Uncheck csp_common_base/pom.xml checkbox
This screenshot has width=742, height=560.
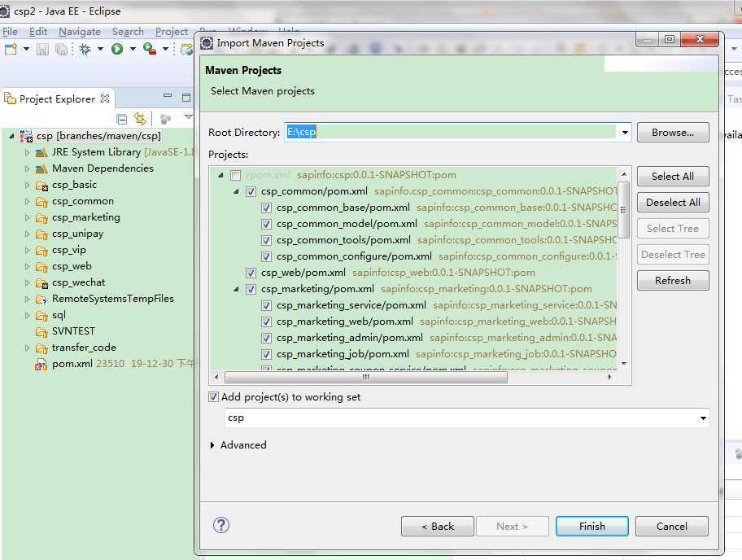266,208
